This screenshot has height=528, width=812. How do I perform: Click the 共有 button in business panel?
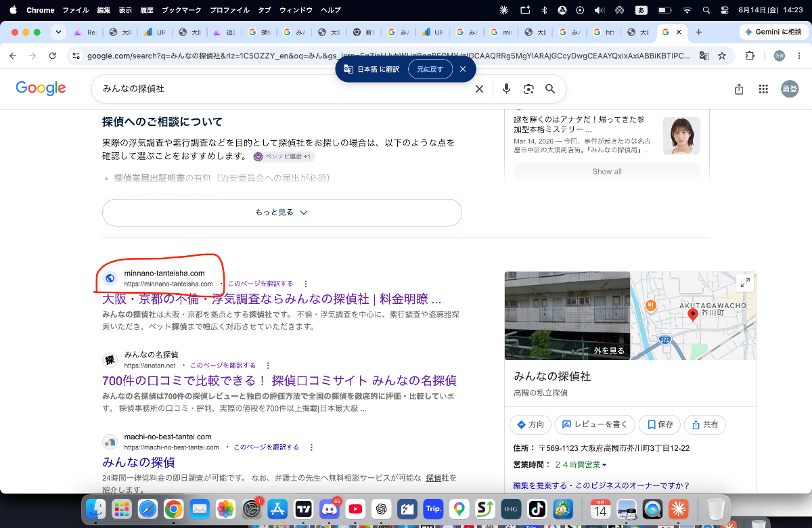coord(705,424)
